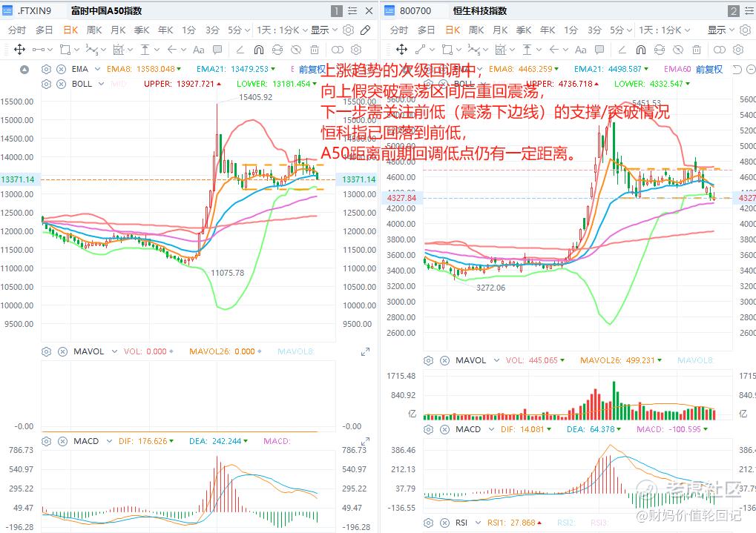This screenshot has width=756, height=533.
Task: Click layout options icon in A50 title bar
Action: coord(352,10)
